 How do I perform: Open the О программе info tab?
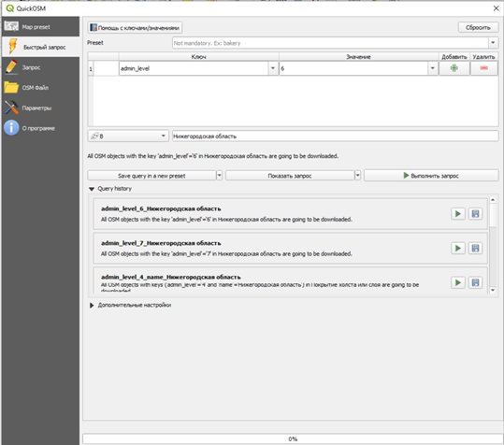[x=40, y=128]
